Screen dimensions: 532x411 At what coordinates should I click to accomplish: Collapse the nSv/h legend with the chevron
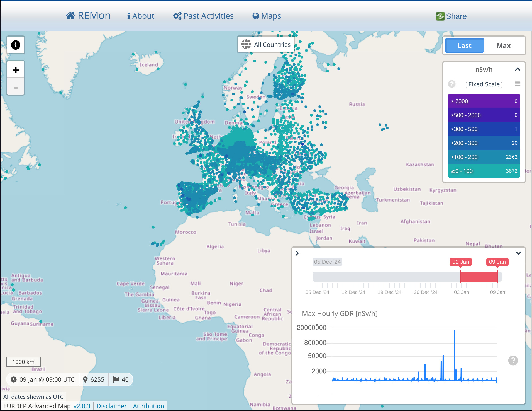click(x=518, y=69)
